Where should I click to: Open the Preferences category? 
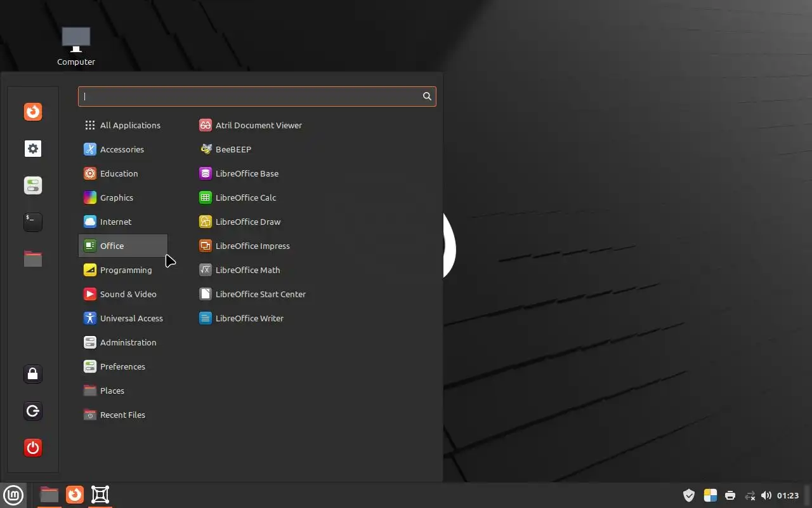point(123,366)
